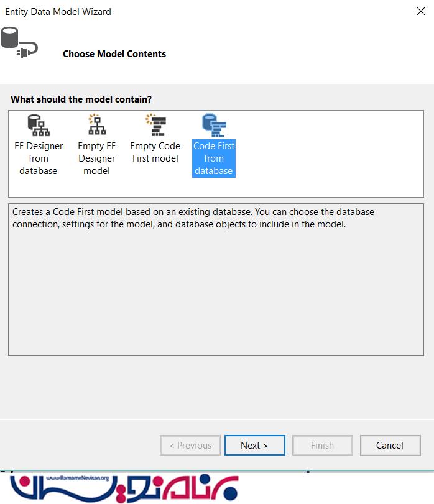Click the 'What should the model contain?' heading

[81, 99]
